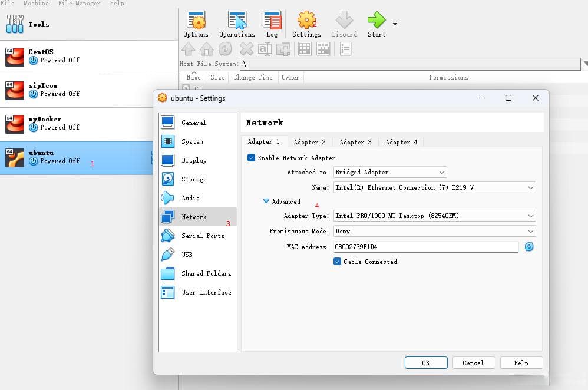
Task: Open General settings category
Action: coord(198,123)
